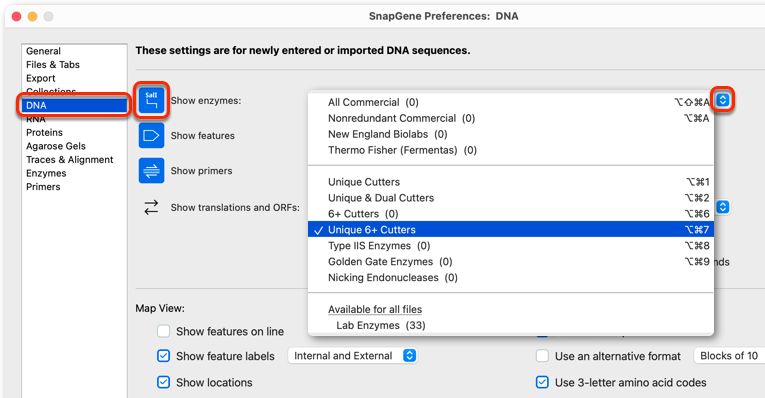Uncheck Show feature labels checkbox
This screenshot has width=765, height=398.
tap(163, 356)
